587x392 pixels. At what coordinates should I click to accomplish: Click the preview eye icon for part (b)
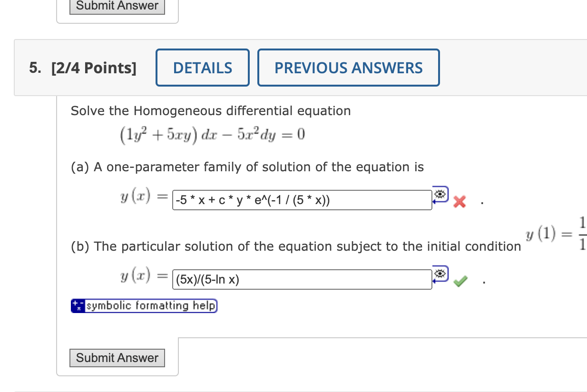tap(440, 274)
